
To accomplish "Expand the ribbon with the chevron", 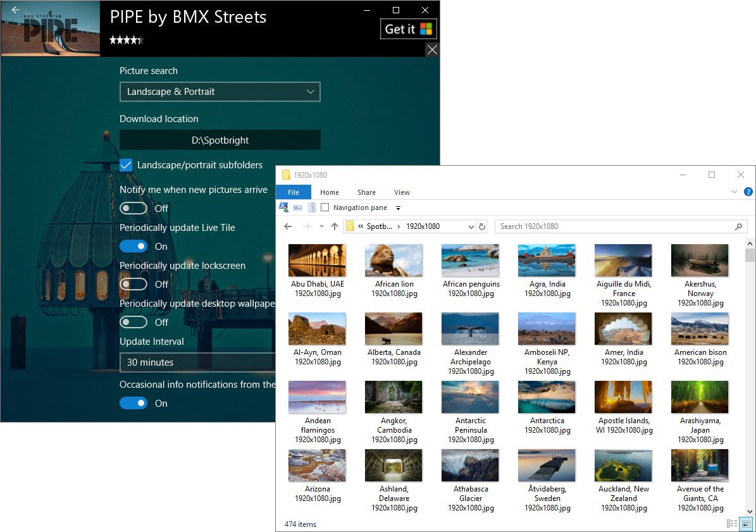I will tap(734, 192).
